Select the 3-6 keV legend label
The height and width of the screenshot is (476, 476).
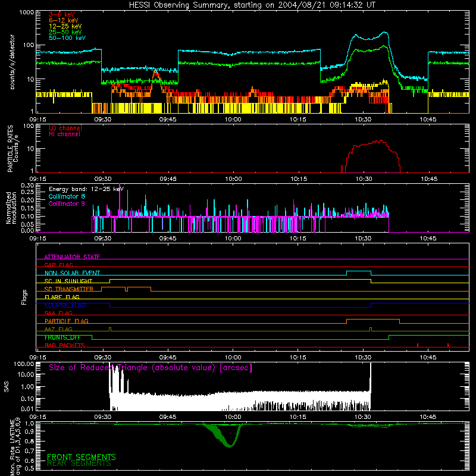point(62,14)
